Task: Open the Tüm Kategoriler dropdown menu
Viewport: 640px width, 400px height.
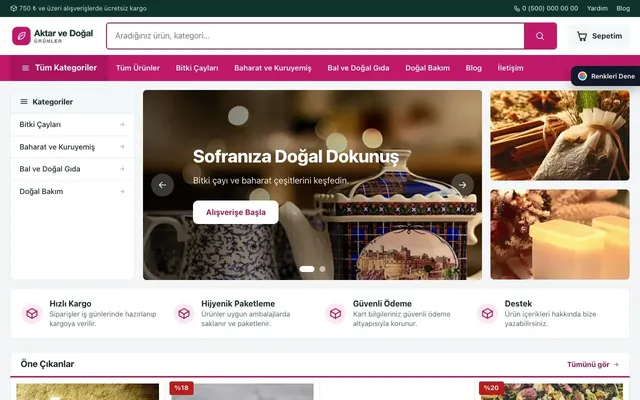Action: click(x=59, y=68)
